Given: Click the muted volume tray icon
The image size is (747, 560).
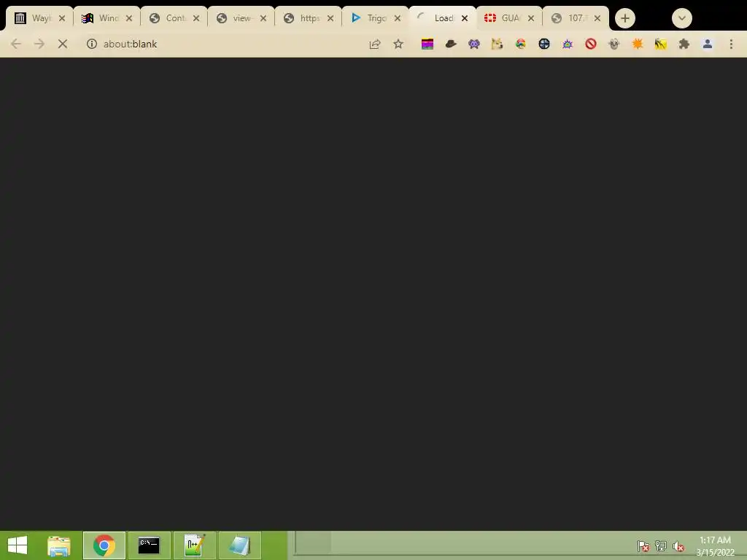Looking at the screenshot, I should [678, 545].
